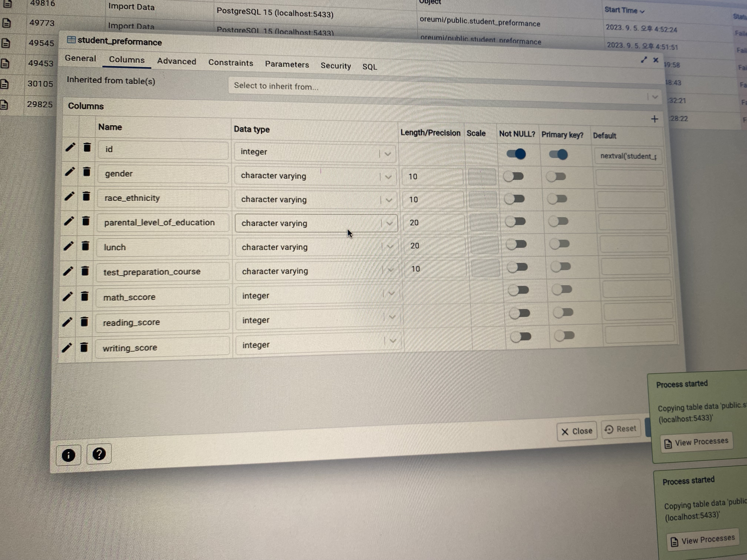This screenshot has width=747, height=560.
Task: Toggle Primary key for lunch column
Action: pos(560,244)
